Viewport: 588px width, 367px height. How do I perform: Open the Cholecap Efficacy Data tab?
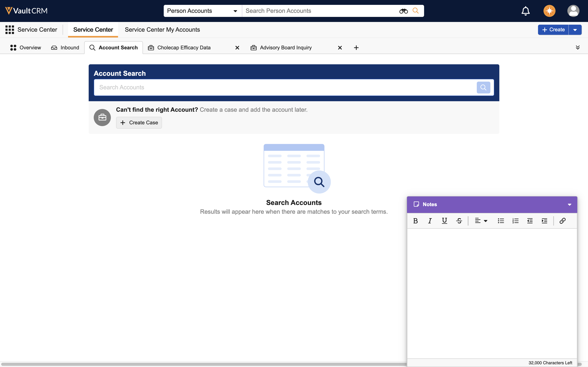point(184,48)
